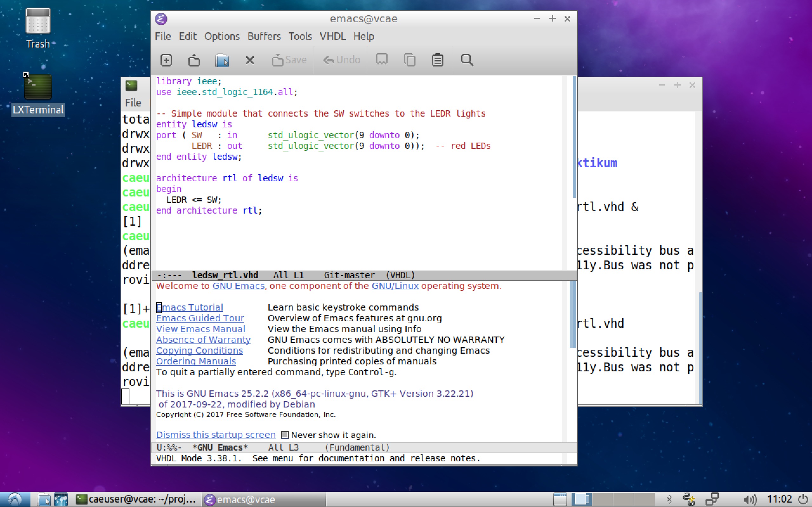Click the Cut toolbar icon
This screenshot has height=507, width=812.
point(382,59)
